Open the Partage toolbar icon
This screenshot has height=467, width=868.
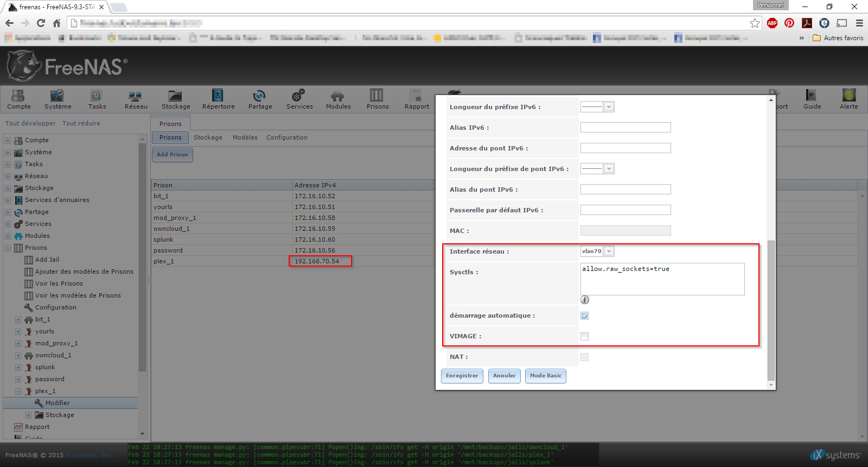(260, 99)
